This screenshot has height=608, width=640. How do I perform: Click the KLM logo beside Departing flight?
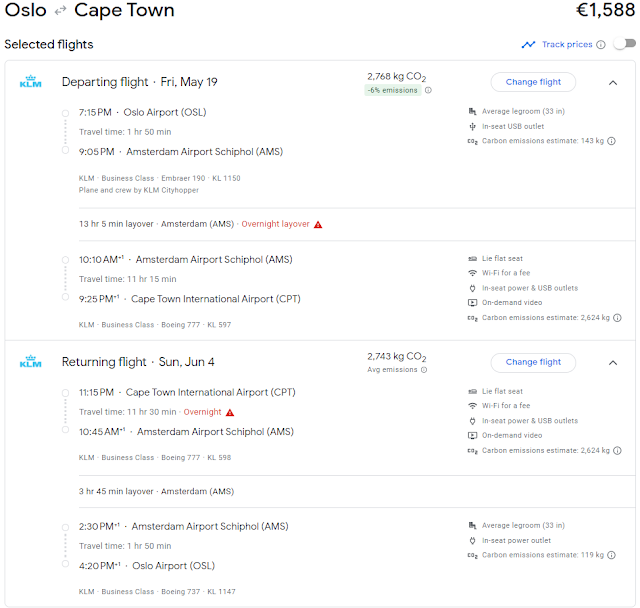click(31, 81)
